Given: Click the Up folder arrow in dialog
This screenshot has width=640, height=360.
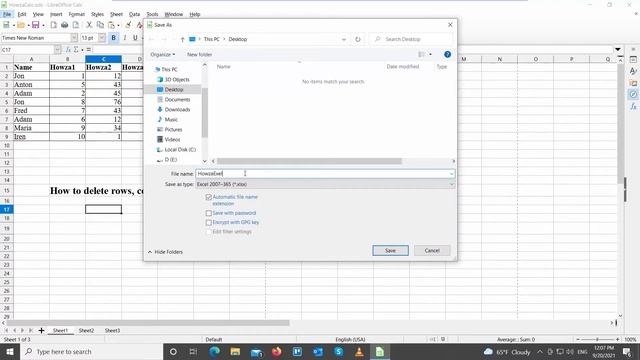Looking at the screenshot, I should pyautogui.click(x=182, y=39).
